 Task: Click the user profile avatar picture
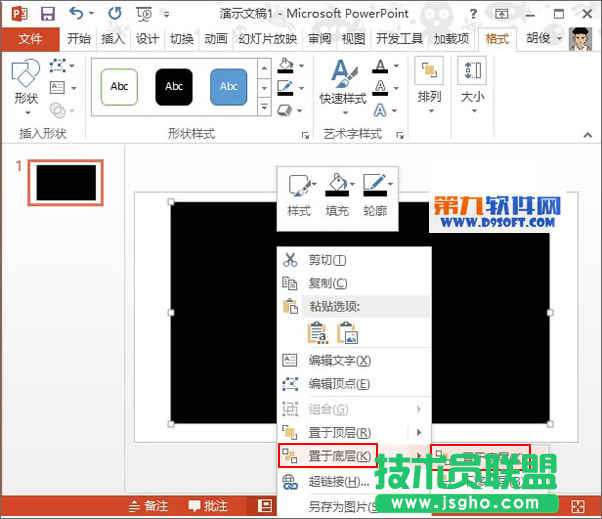click(580, 39)
